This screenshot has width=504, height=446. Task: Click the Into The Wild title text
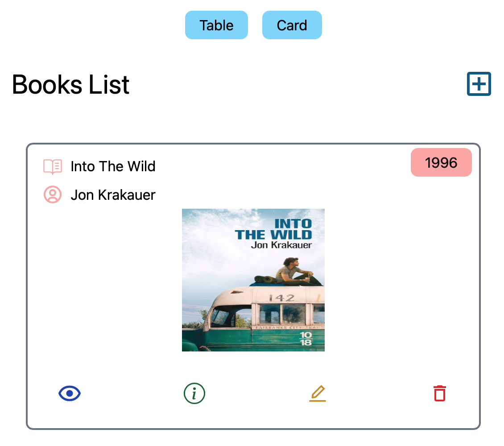pos(113,166)
